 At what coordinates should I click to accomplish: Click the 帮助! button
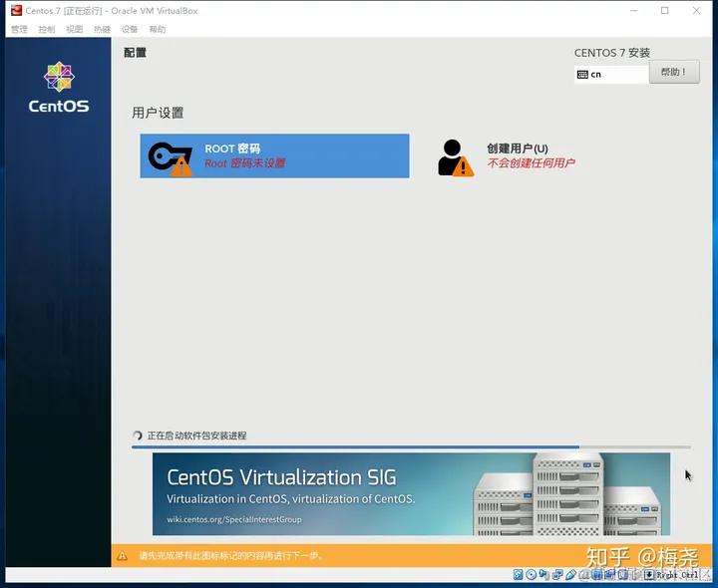pos(674,72)
